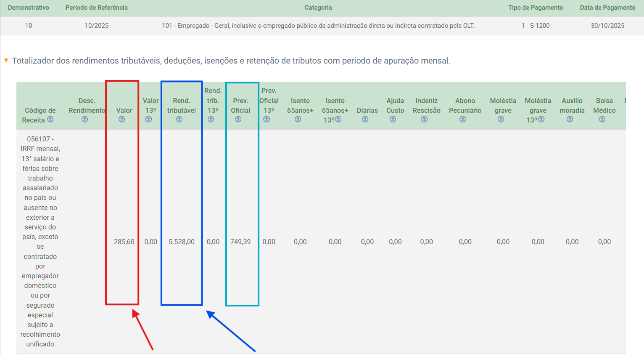Click the Período de Referência header

point(97,8)
